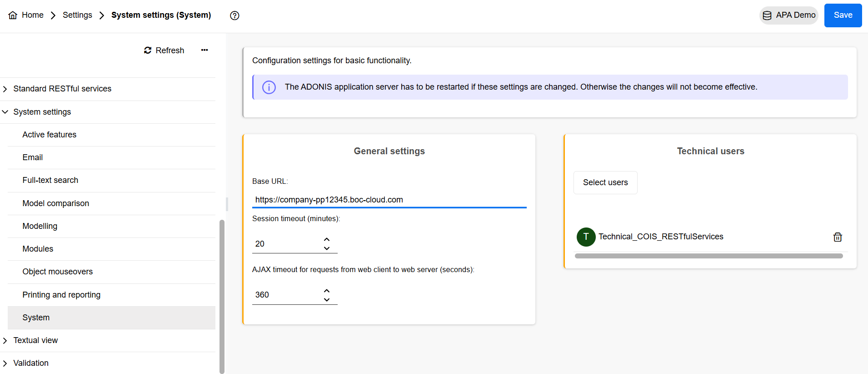Viewport: 868px width, 374px height.
Task: Increase AJAX timeout with up arrow
Action: [x=327, y=291]
